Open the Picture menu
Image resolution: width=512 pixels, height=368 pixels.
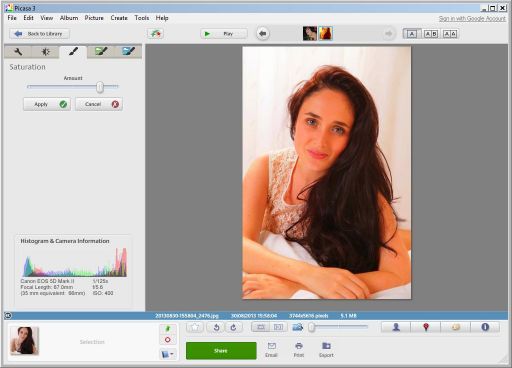pyautogui.click(x=94, y=18)
